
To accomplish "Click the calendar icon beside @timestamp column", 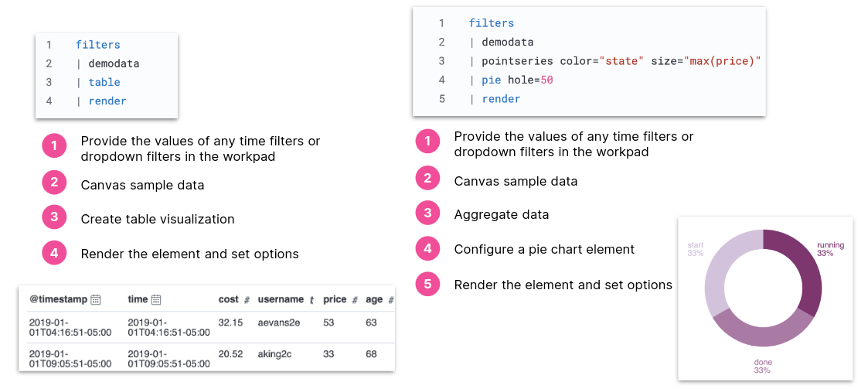I will point(96,300).
